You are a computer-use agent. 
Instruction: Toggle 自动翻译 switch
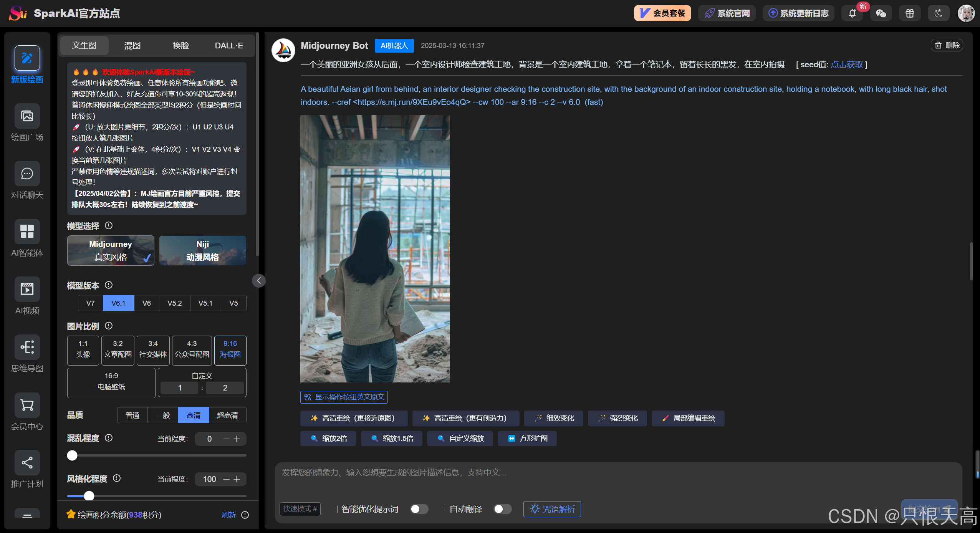coord(502,509)
